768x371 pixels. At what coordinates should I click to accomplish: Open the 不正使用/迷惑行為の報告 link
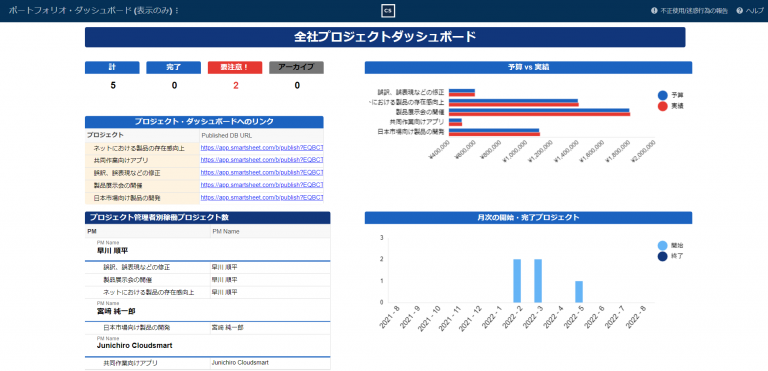click(x=694, y=10)
